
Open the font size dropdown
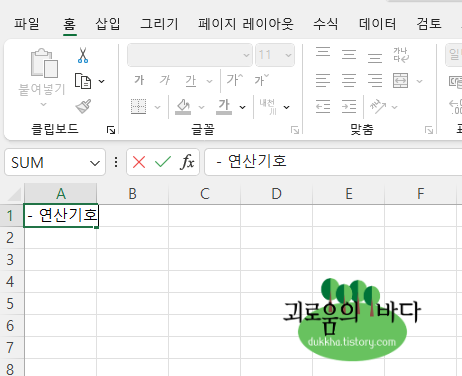point(288,55)
